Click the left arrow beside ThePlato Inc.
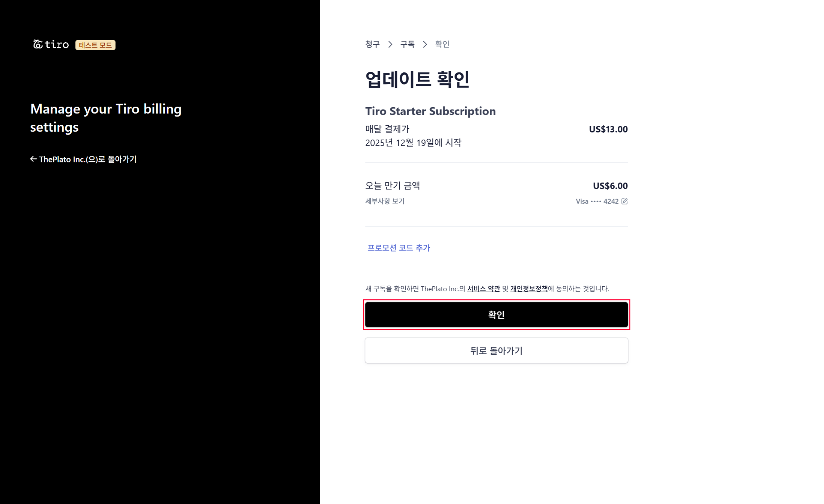 33,159
